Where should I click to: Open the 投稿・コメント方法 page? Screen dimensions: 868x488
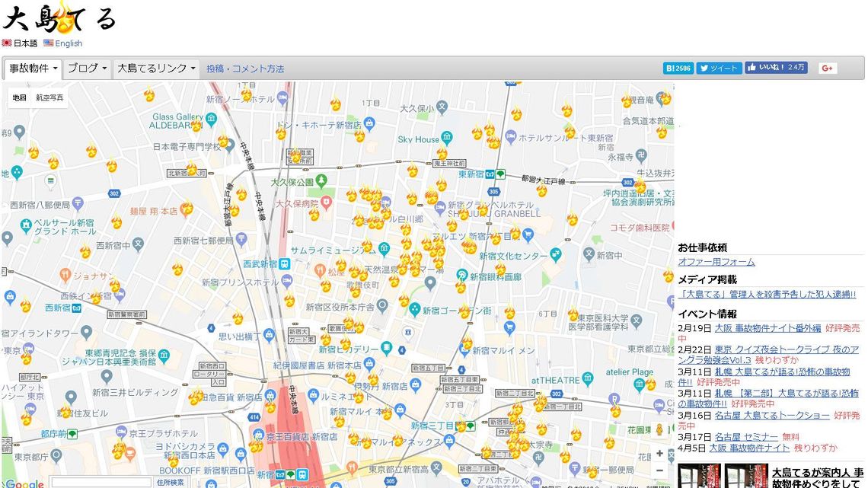(245, 69)
